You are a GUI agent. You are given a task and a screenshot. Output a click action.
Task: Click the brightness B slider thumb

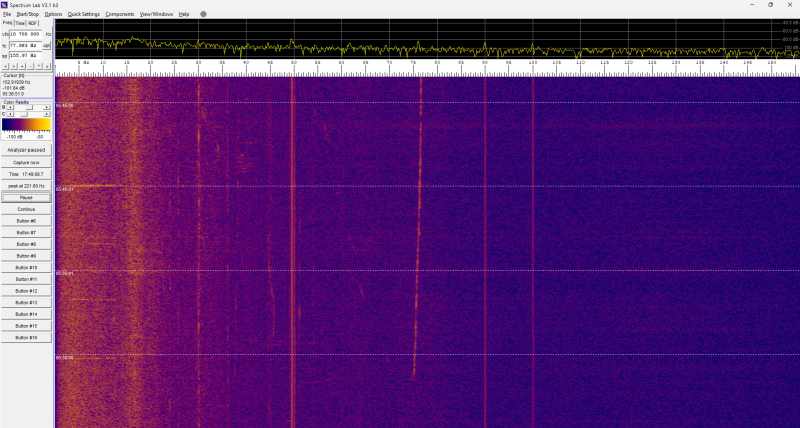coord(30,107)
